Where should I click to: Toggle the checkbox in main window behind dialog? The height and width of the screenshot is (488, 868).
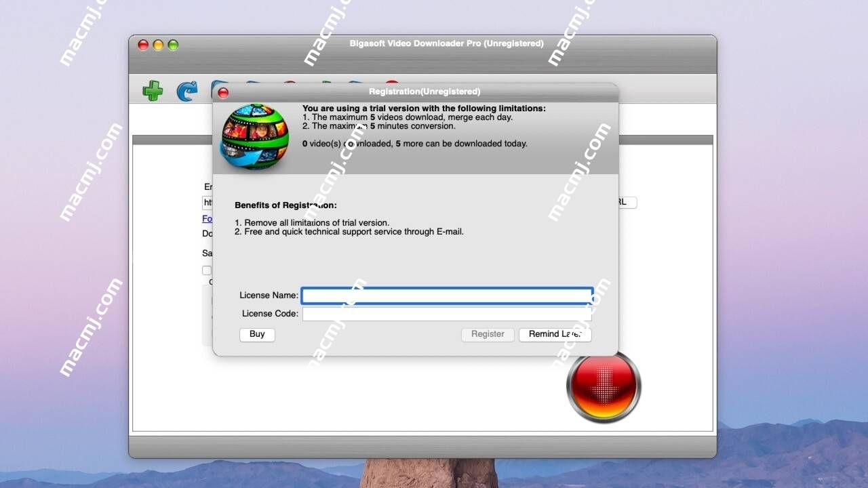click(207, 270)
